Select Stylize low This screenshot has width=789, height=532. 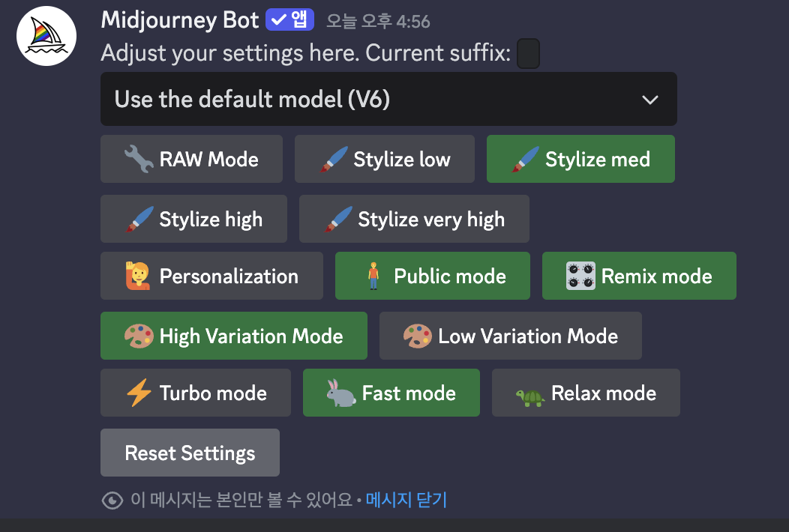[385, 159]
